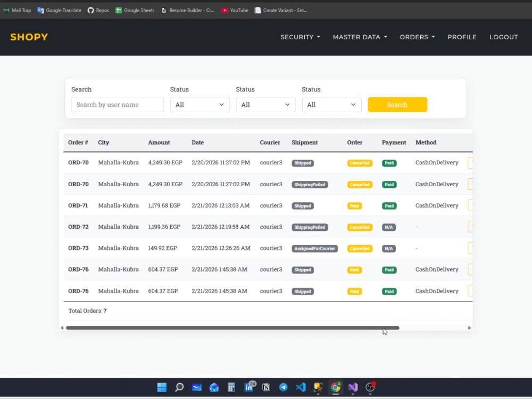Screen dimensions: 532x399
Task: Open Notion from the taskbar
Action: tap(267, 387)
